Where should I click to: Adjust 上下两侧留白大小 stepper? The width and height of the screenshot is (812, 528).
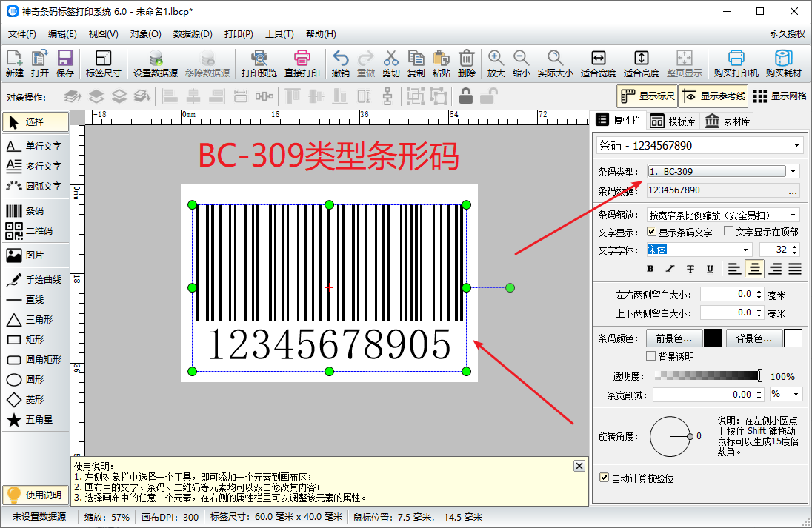click(759, 313)
